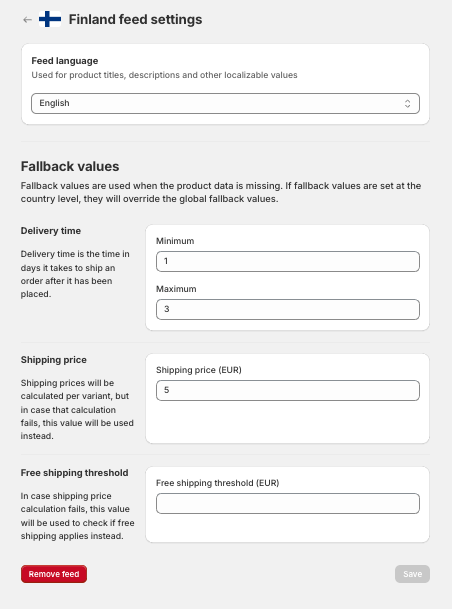The image size is (452, 609).
Task: Click the Minimum field label
Action: tap(175, 241)
